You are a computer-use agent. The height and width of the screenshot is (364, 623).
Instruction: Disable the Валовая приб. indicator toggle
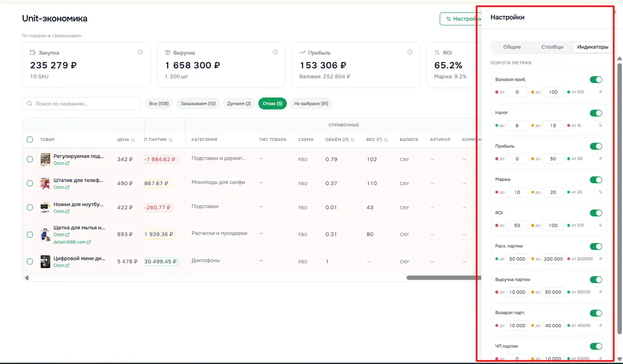point(595,80)
